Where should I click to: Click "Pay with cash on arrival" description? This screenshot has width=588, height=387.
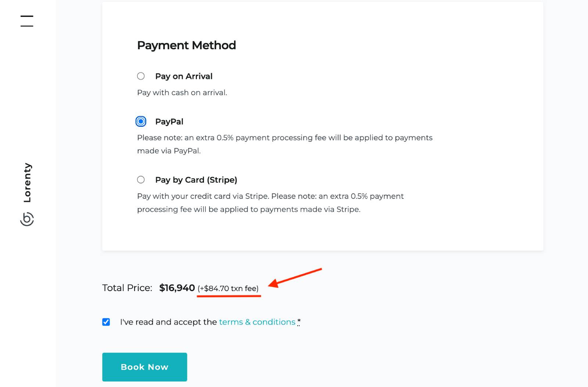coord(182,93)
